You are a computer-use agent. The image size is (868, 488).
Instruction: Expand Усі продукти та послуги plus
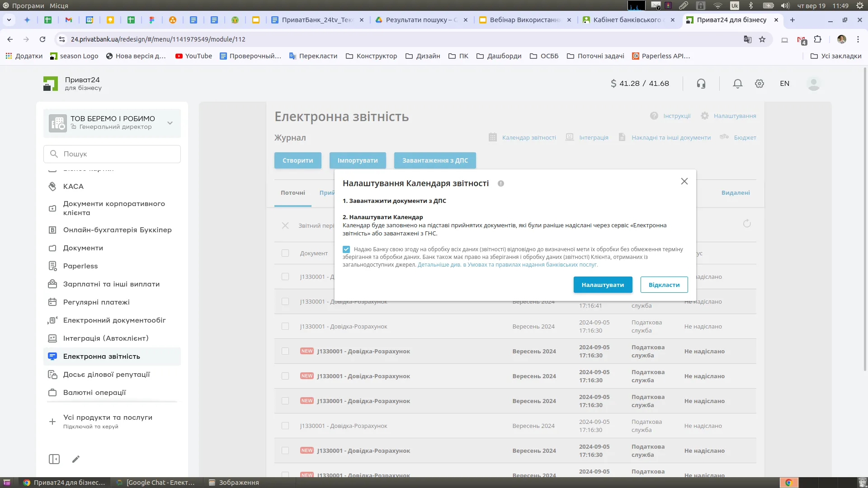click(x=52, y=421)
